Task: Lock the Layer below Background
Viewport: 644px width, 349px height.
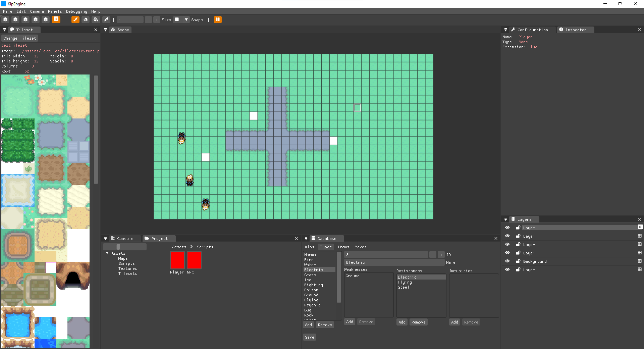Action: tap(518, 269)
